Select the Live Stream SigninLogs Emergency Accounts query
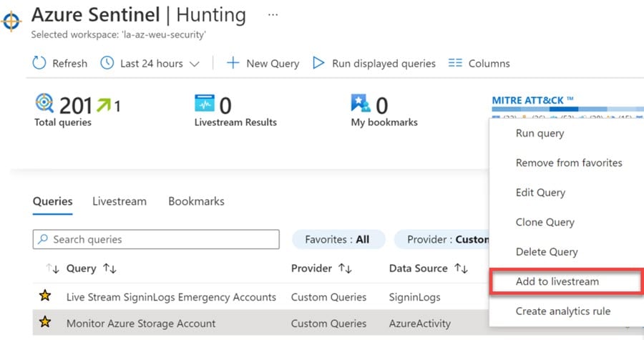Screen dimensions: 644x340 click(x=171, y=297)
